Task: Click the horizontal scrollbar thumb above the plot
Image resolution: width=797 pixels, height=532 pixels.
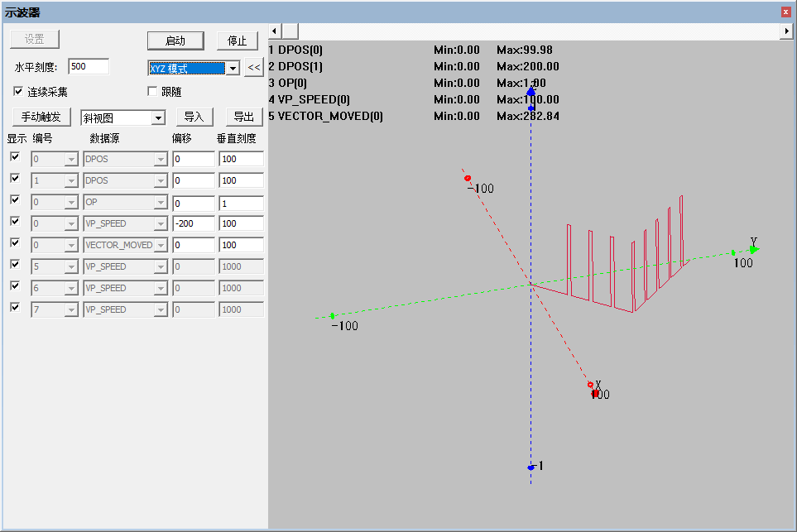Action: [290, 31]
